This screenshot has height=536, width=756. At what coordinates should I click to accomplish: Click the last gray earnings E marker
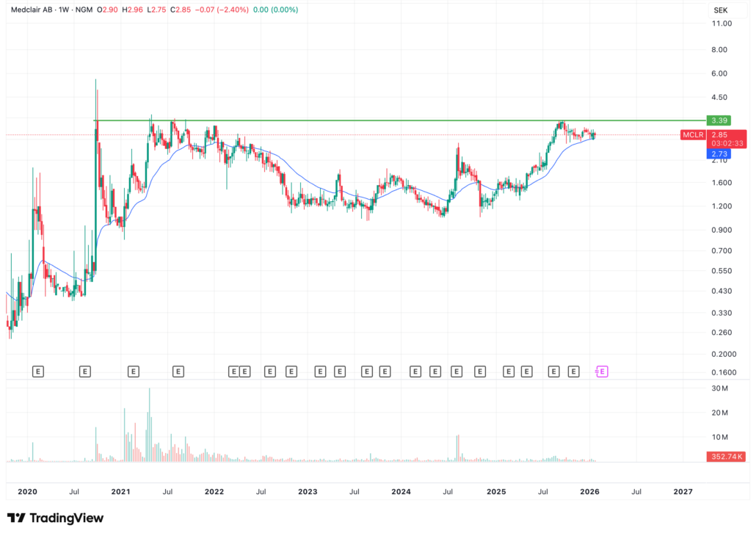[x=574, y=372]
